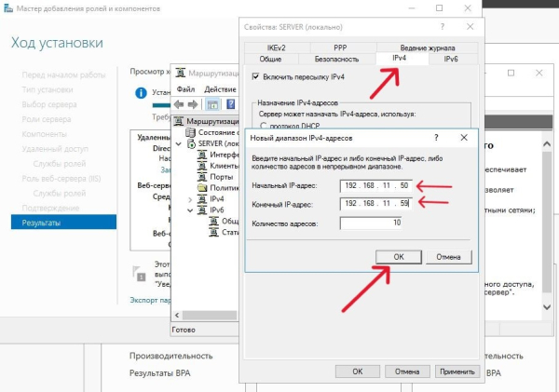The height and width of the screenshot is (392, 559).
Task: Expand the IPv4 tree node
Action: coord(190,199)
